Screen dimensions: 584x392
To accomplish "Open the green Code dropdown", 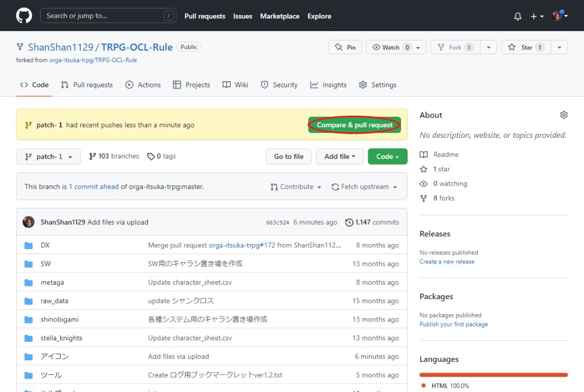I will pyautogui.click(x=387, y=156).
